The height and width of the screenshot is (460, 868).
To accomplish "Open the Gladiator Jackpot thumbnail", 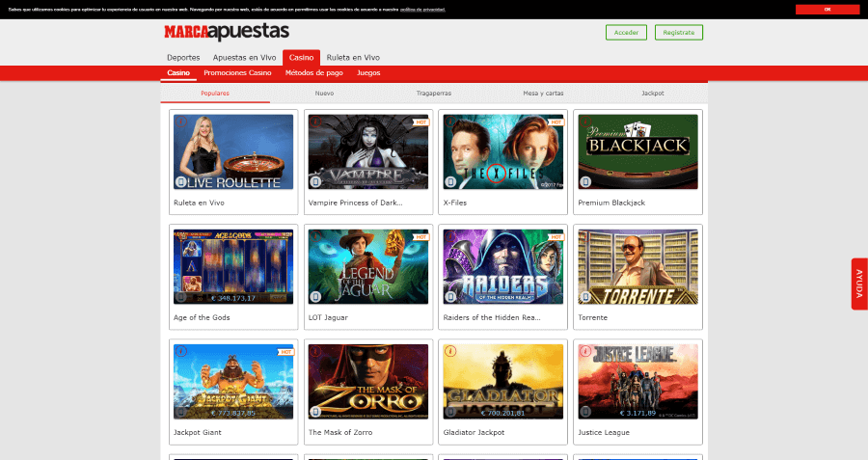I will [x=502, y=381].
